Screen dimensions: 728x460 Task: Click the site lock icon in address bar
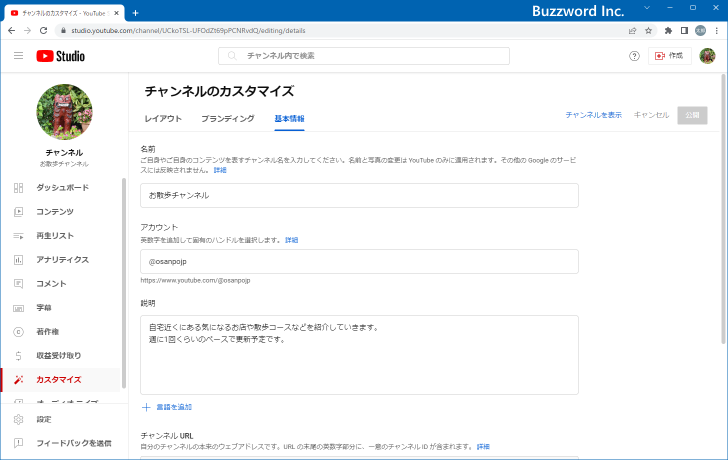[x=64, y=31]
